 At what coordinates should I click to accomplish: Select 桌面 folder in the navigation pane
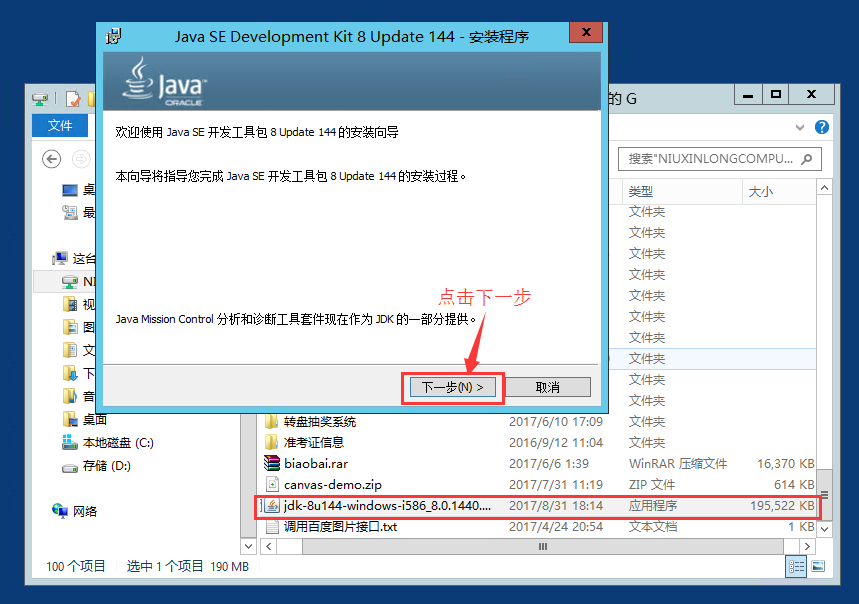click(x=94, y=419)
